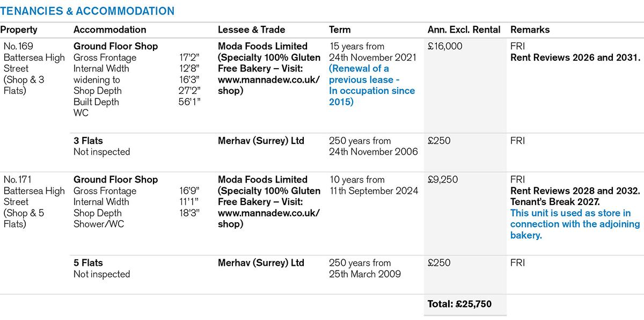Viewport: 644px width, 320px height.
Task: Open the mannadew.co.uk link for No. 171
Action: click(269, 213)
